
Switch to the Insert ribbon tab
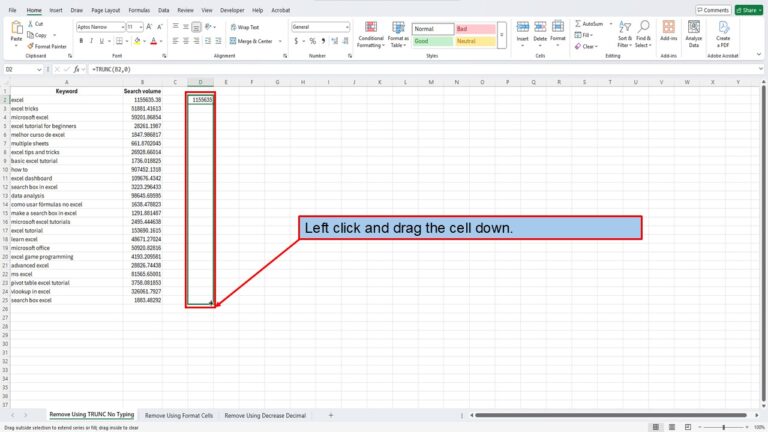56,10
